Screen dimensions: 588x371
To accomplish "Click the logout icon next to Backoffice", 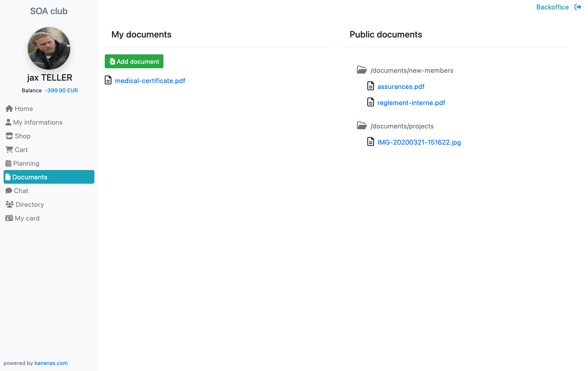I will (577, 7).
